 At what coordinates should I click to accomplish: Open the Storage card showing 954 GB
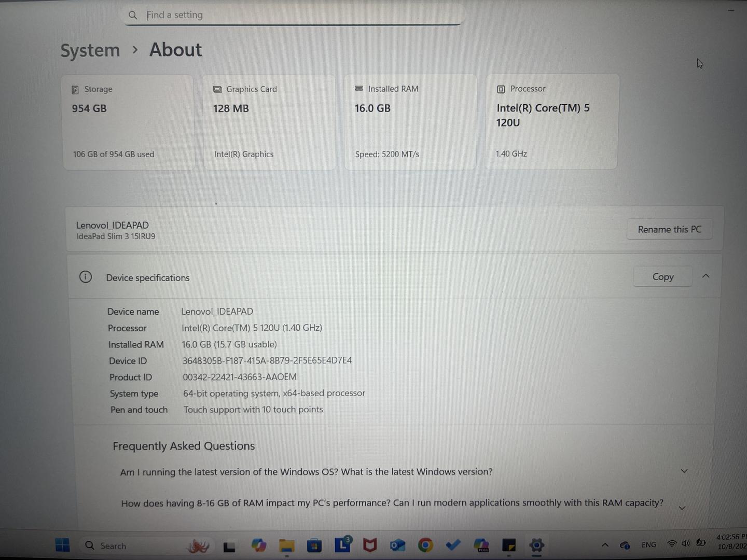pyautogui.click(x=128, y=122)
